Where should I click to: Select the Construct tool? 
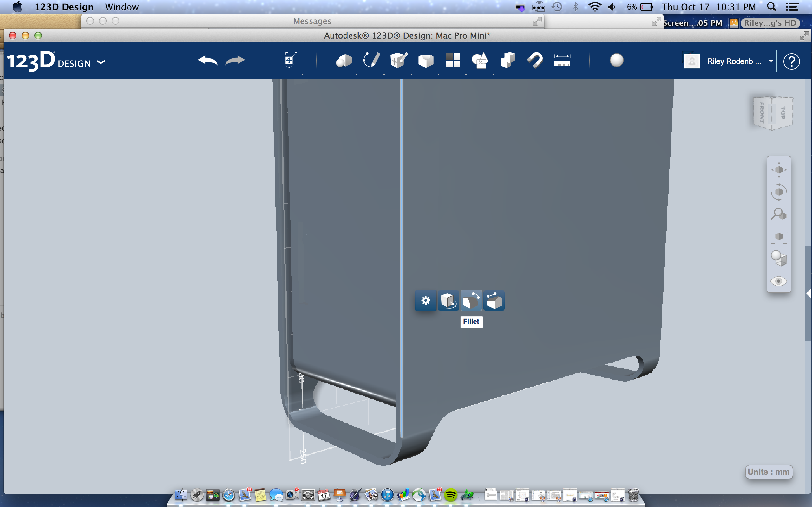pyautogui.click(x=398, y=61)
